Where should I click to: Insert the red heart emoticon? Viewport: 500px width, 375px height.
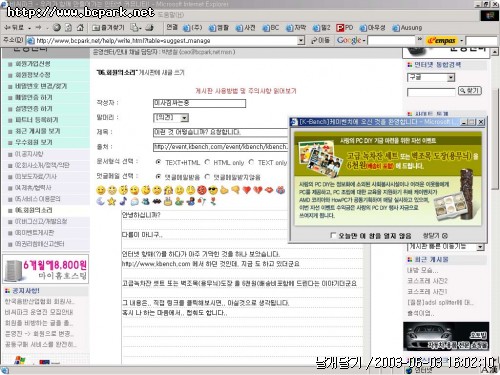pyautogui.click(x=246, y=190)
